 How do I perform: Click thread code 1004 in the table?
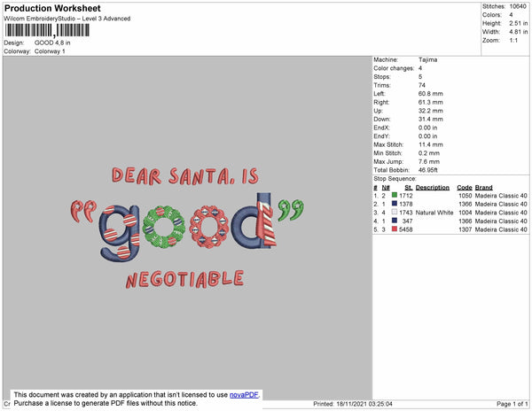pos(465,213)
